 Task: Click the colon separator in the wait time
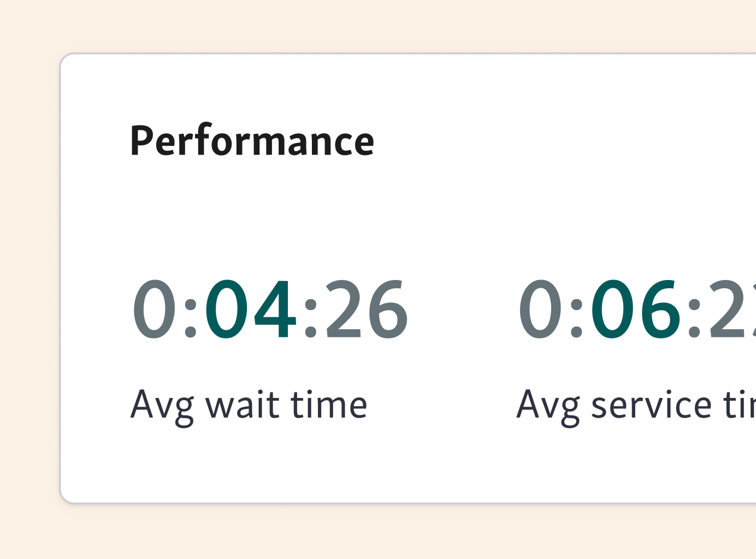click(x=191, y=311)
